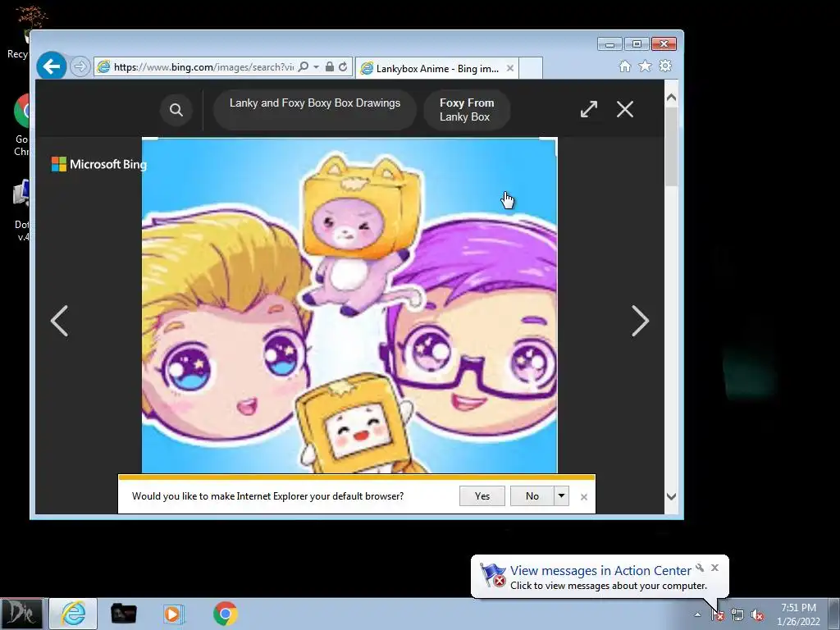Click the scrollbar up arrow
Image resolution: width=840 pixels, height=630 pixels.
click(x=671, y=98)
